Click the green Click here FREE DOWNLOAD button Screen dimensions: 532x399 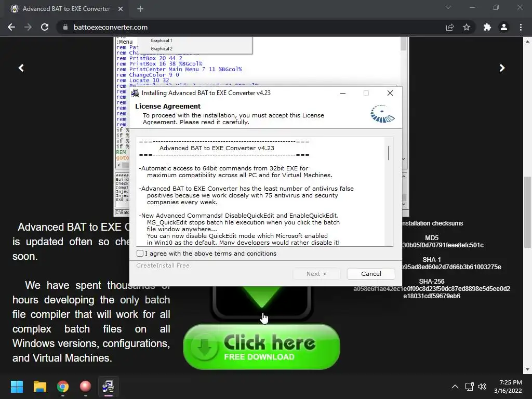262,347
